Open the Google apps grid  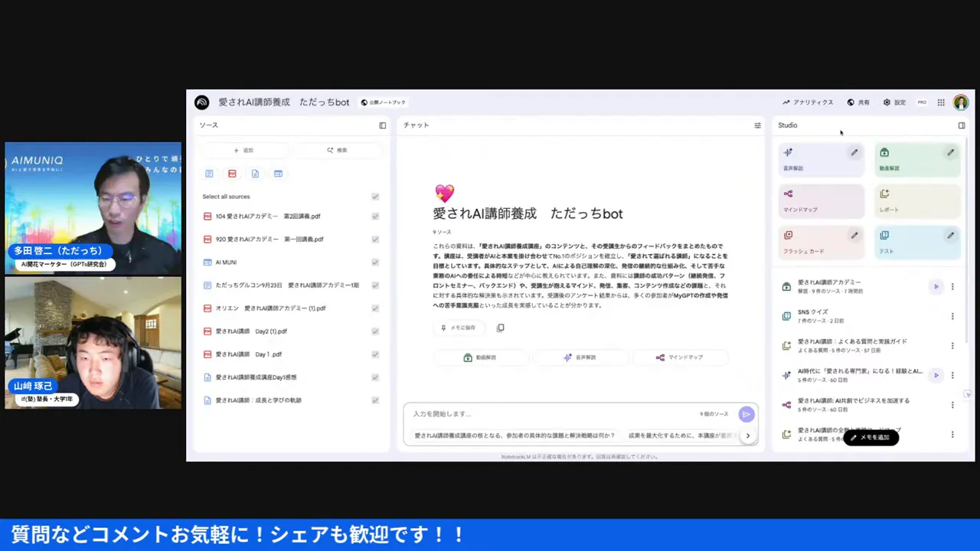coord(941,103)
